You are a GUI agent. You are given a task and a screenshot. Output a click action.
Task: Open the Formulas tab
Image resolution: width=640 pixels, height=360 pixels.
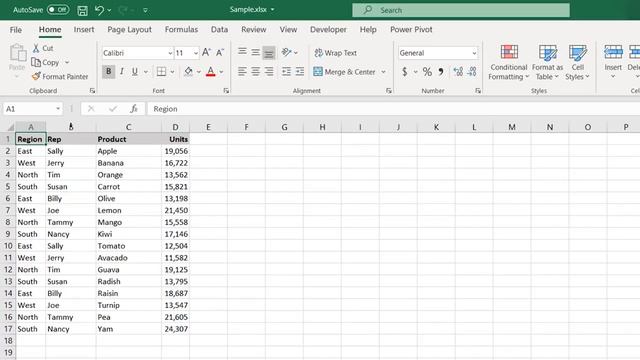tap(181, 29)
